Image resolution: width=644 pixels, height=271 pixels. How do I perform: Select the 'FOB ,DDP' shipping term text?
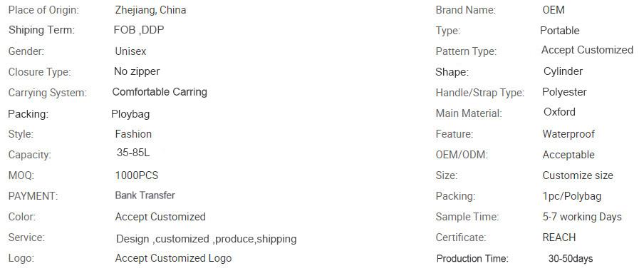[x=139, y=30]
